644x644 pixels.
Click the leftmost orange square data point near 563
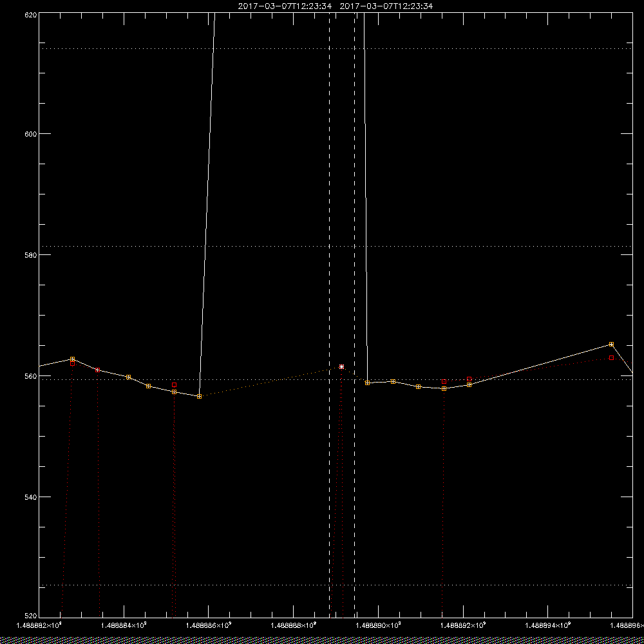(x=72, y=359)
